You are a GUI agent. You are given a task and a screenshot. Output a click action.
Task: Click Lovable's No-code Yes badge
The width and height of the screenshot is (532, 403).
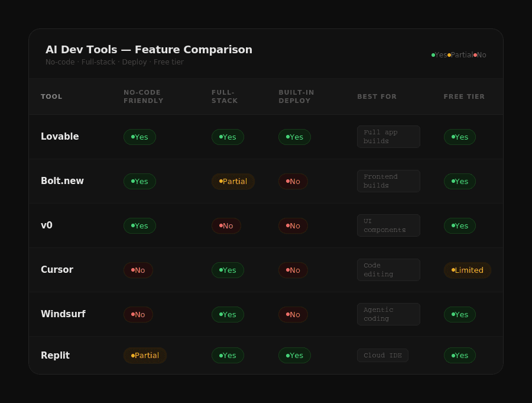pos(140,137)
